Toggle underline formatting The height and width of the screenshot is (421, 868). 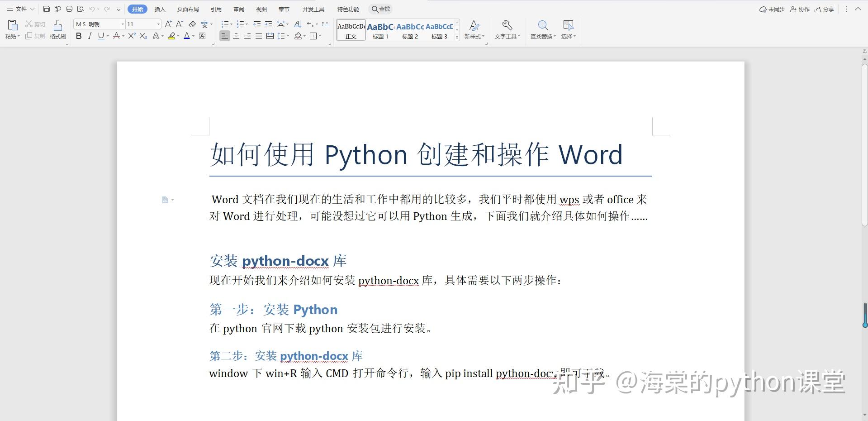click(100, 36)
